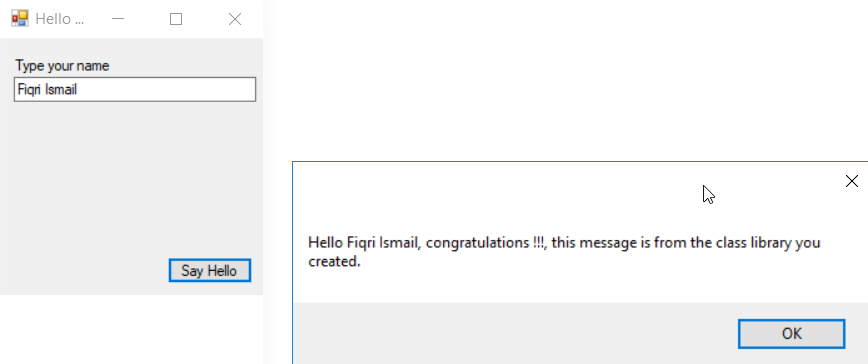Viewport: 868px width, 364px height.
Task: Click the gray footer strip beside OK
Action: (x=515, y=334)
